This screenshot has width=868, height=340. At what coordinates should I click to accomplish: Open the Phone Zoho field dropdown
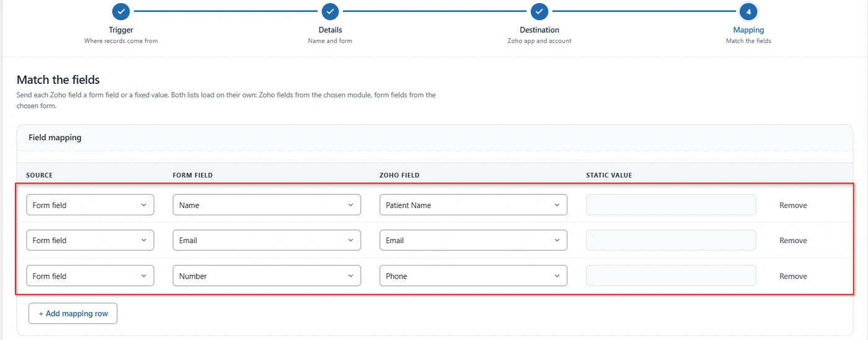point(473,275)
